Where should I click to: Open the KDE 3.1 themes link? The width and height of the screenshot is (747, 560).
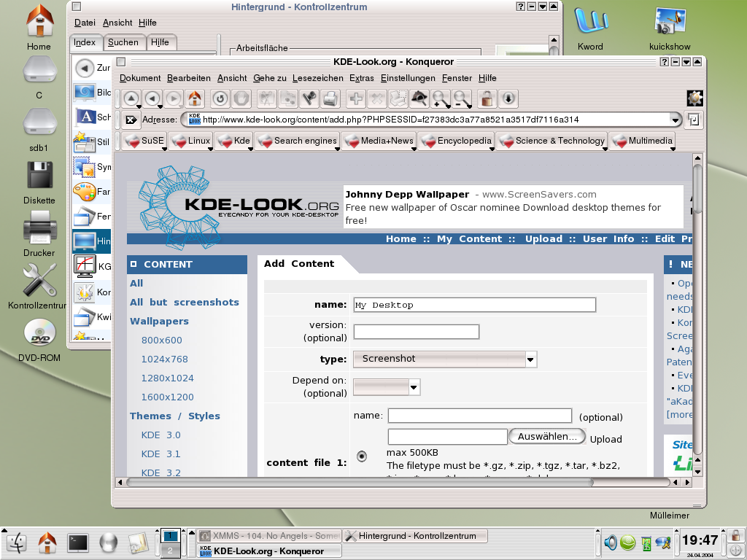coord(160,454)
